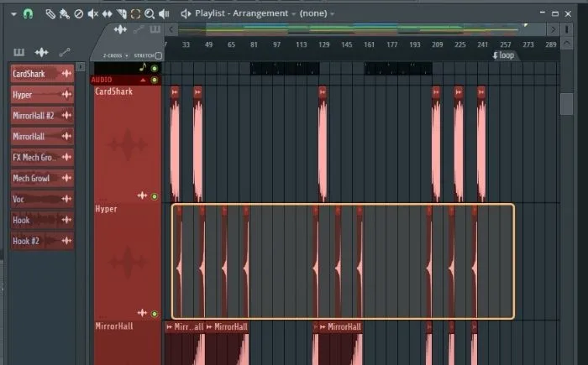Screen dimensions: 588x365
Task: Select the Slip tool
Action: [108, 14]
